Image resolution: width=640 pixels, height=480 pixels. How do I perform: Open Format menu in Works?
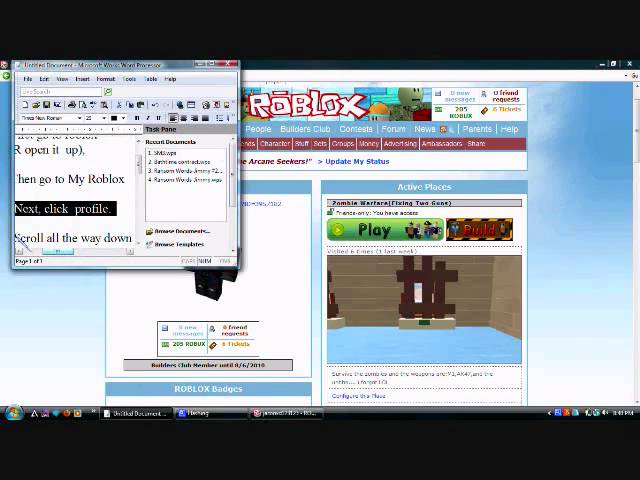coord(106,79)
